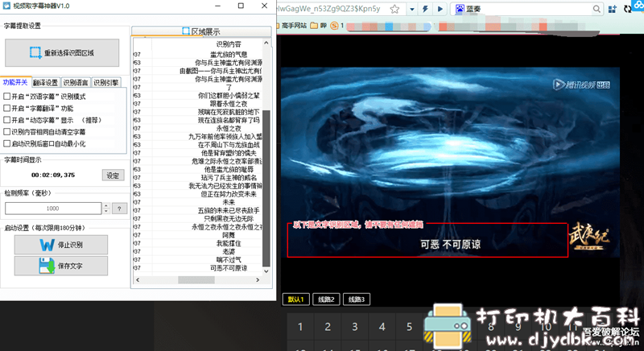
Task: Open the 识别语言 tab
Action: click(x=76, y=82)
